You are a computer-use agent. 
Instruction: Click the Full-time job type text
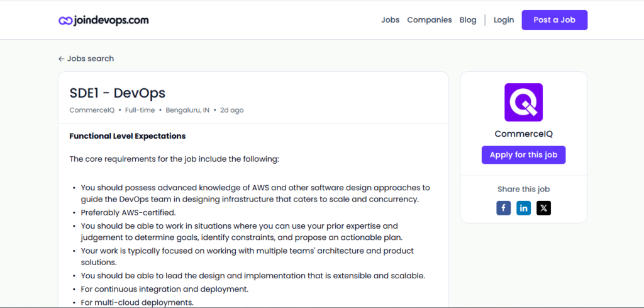[x=140, y=110]
